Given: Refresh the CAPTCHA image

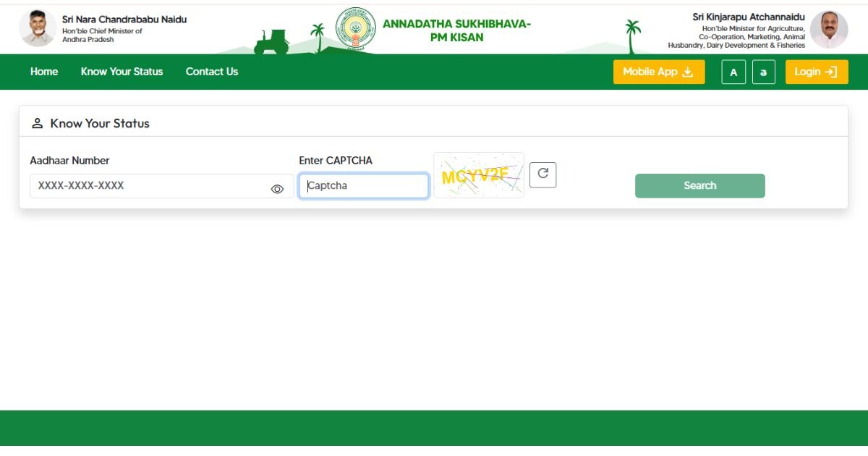Looking at the screenshot, I should point(543,174).
